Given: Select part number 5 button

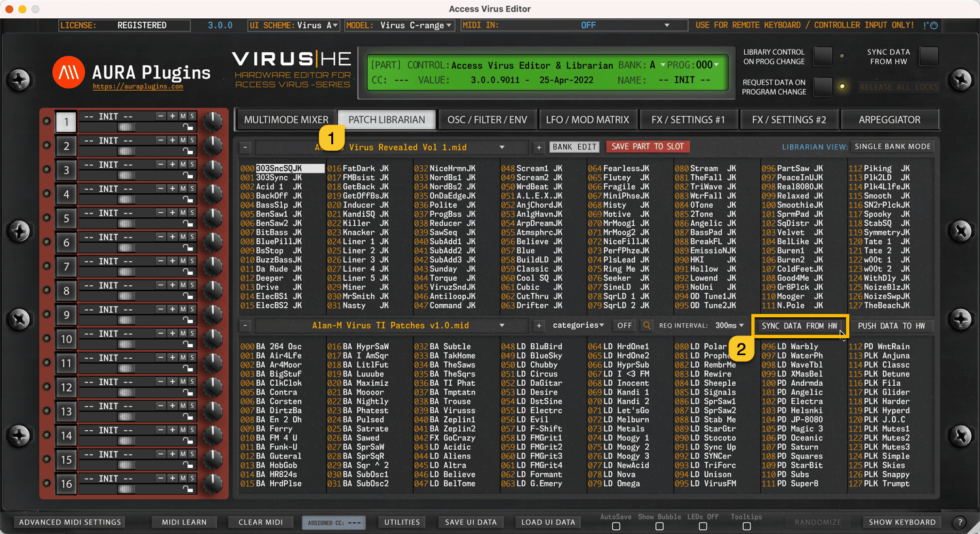Looking at the screenshot, I should pos(66,219).
